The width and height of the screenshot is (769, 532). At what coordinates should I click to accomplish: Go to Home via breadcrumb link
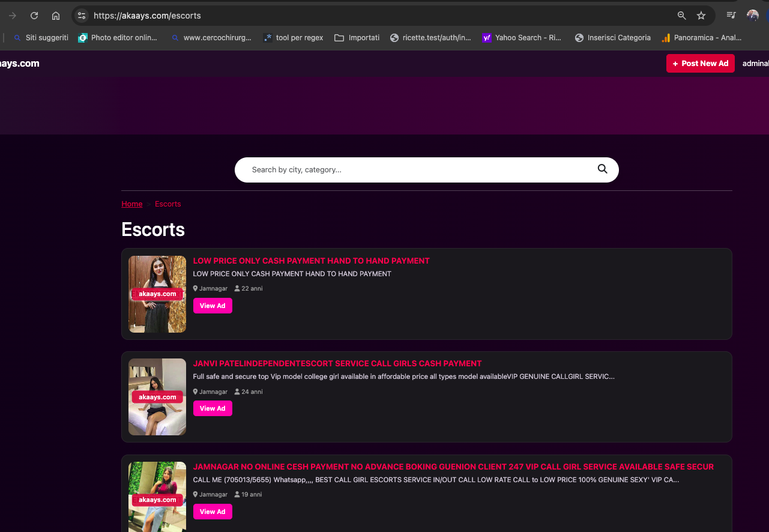coord(132,204)
